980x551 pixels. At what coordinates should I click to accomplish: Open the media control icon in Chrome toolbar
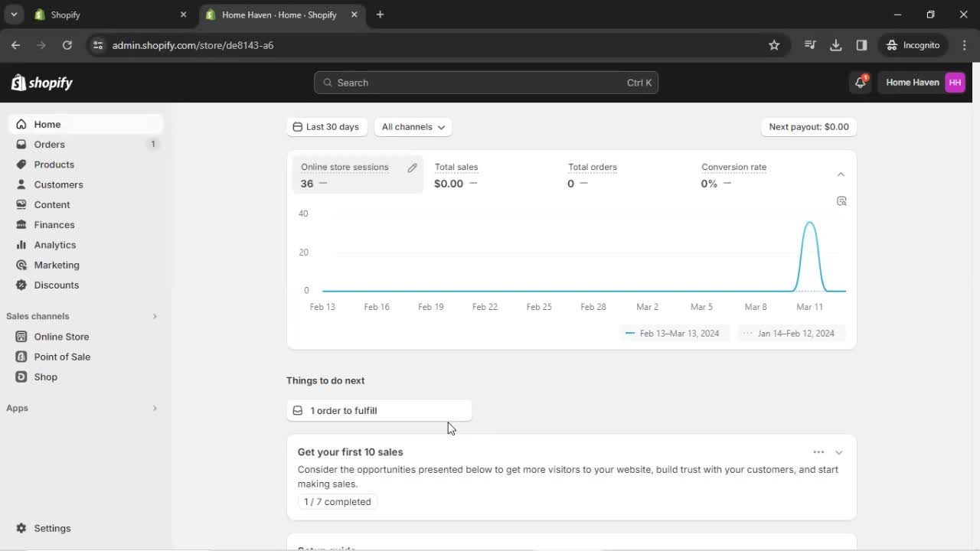[810, 45]
